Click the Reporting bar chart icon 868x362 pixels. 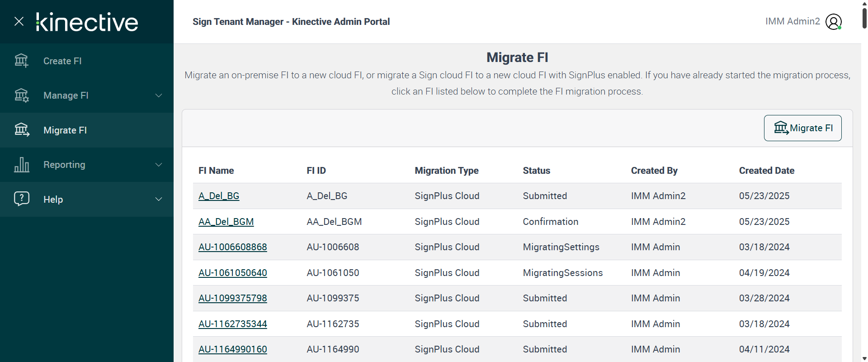point(21,165)
